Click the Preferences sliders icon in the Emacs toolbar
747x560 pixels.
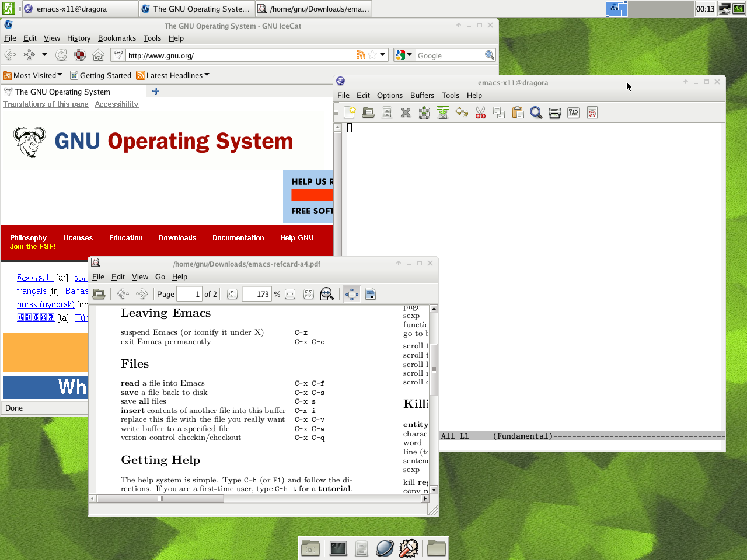(x=574, y=113)
